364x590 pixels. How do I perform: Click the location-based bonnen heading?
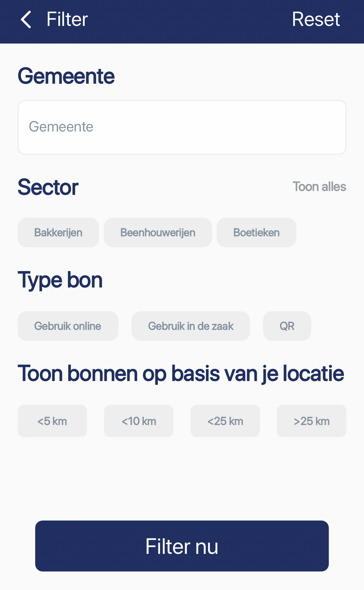point(181,374)
